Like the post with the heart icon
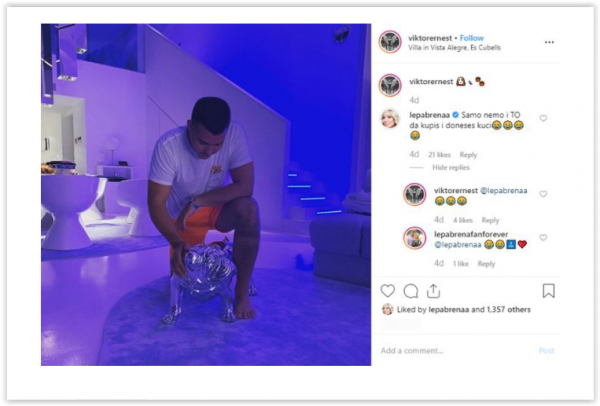 point(388,291)
